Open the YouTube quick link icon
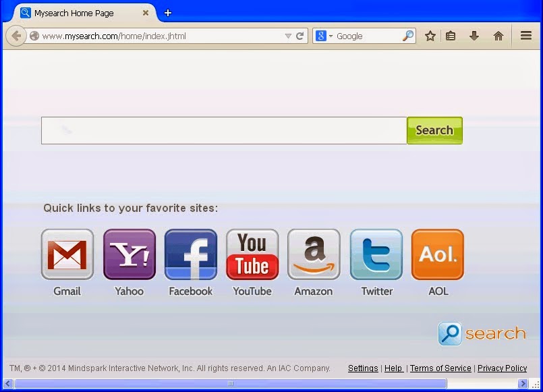The width and height of the screenshot is (543, 392). point(252,254)
